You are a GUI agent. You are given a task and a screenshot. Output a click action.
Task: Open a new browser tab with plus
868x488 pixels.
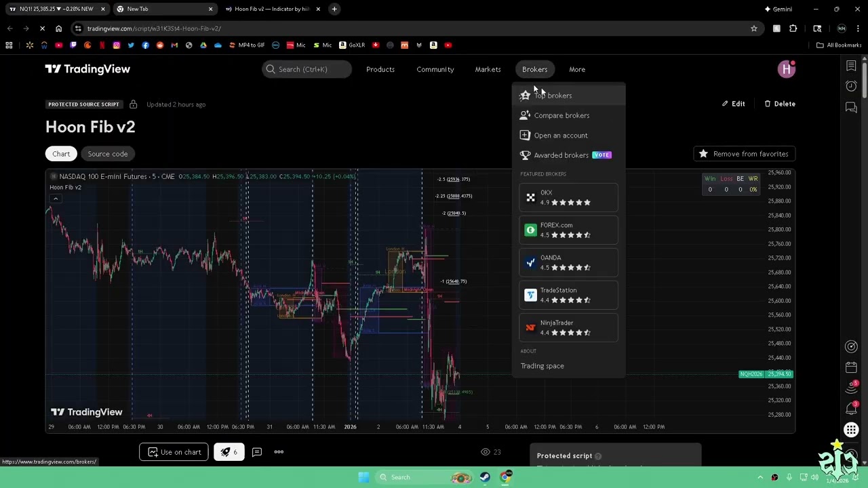[x=334, y=9]
